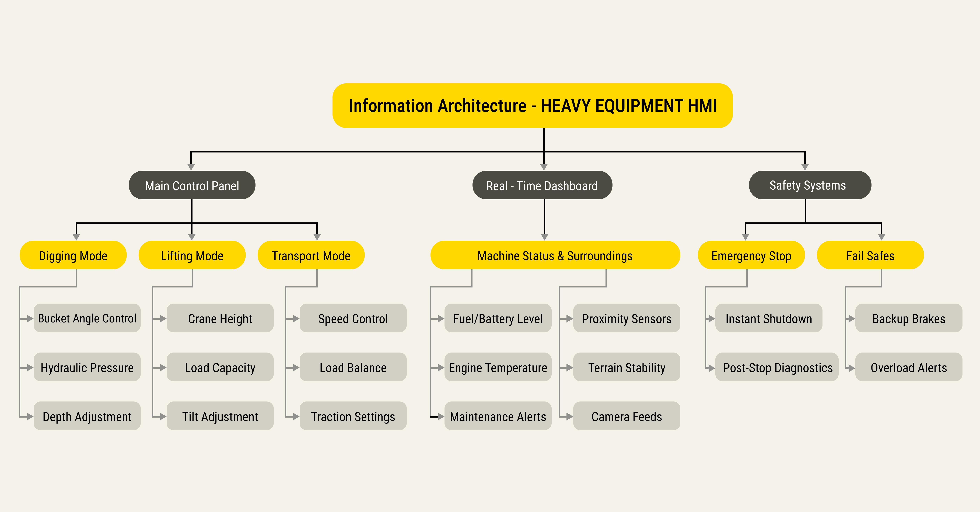Click the Crane Height box
Image resolution: width=980 pixels, height=512 pixels.
[220, 318]
